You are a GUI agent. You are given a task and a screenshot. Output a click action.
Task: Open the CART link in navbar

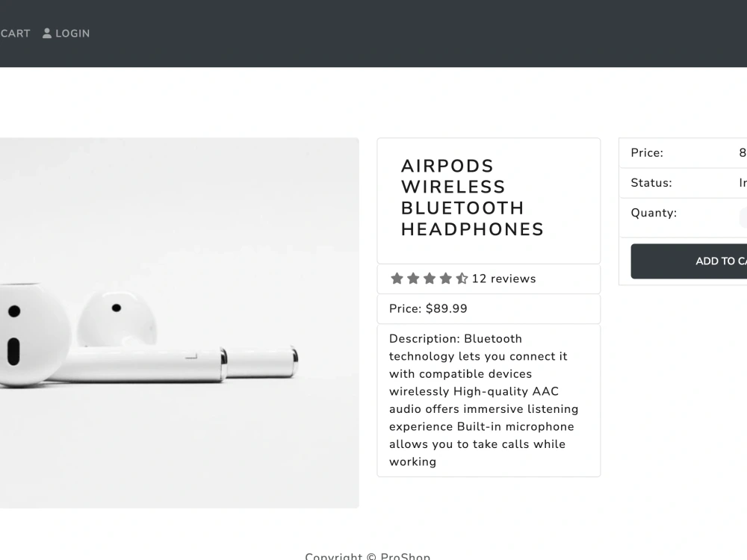coord(15,34)
